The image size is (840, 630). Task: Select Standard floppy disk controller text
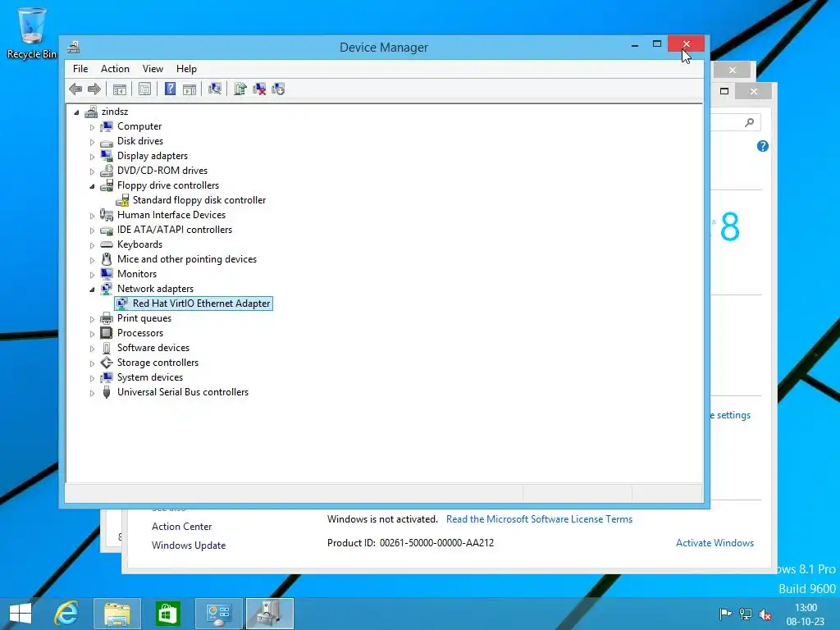pos(199,200)
